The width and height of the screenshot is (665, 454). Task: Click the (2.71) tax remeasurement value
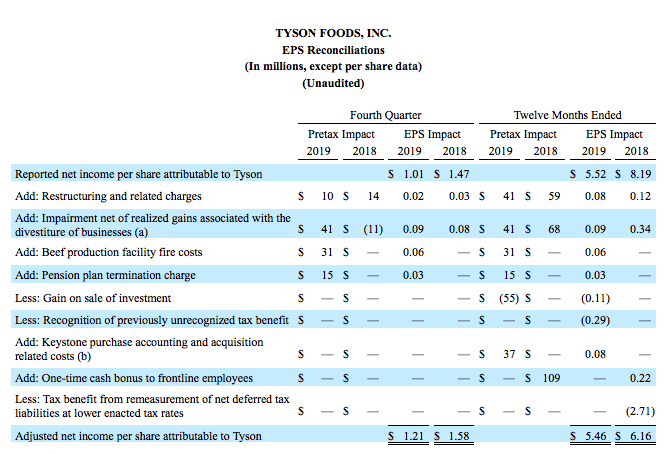coord(640,411)
